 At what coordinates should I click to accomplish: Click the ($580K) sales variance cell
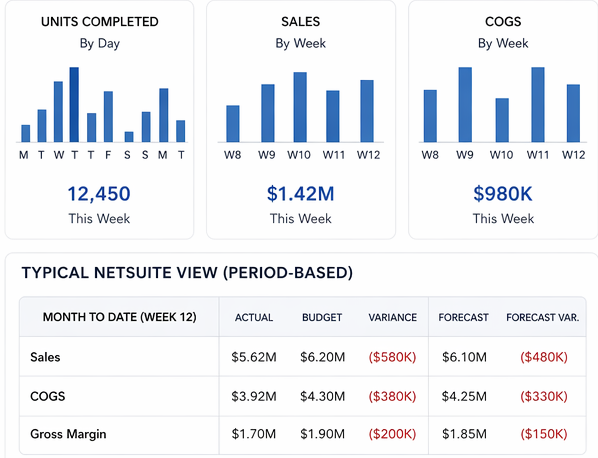pos(392,357)
